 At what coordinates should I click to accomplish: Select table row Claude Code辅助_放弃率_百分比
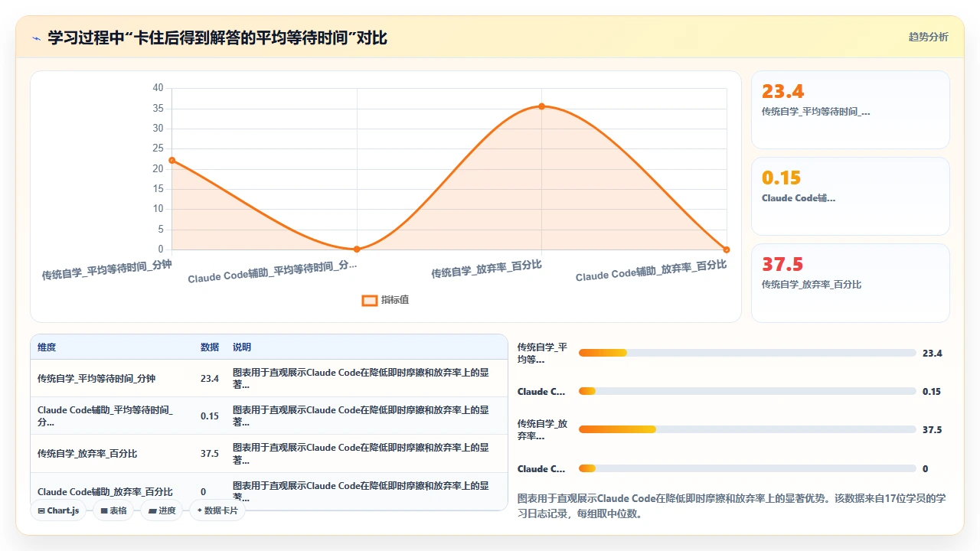click(269, 491)
